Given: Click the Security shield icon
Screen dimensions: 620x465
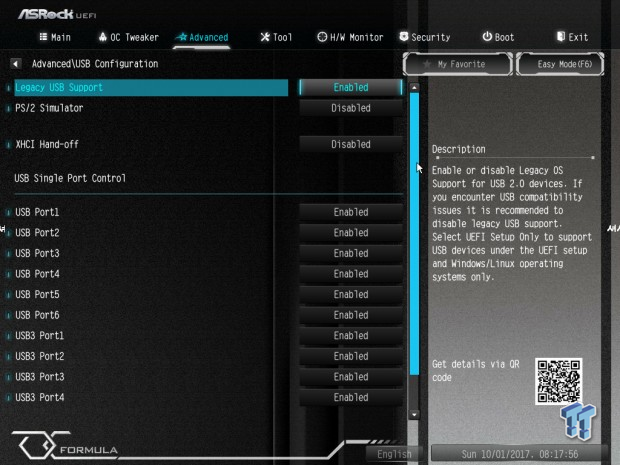Looking at the screenshot, I should coord(404,37).
